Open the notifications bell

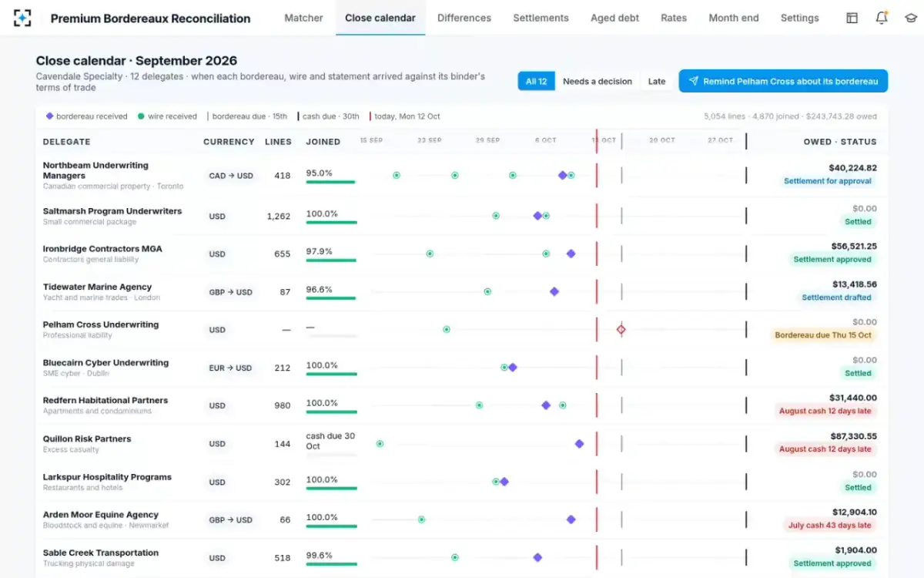[882, 18]
